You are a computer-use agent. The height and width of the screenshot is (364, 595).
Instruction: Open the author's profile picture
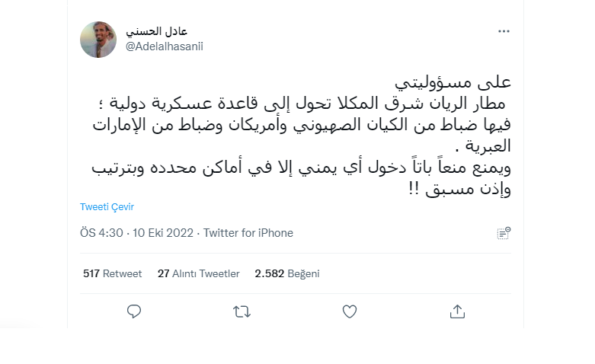98,40
